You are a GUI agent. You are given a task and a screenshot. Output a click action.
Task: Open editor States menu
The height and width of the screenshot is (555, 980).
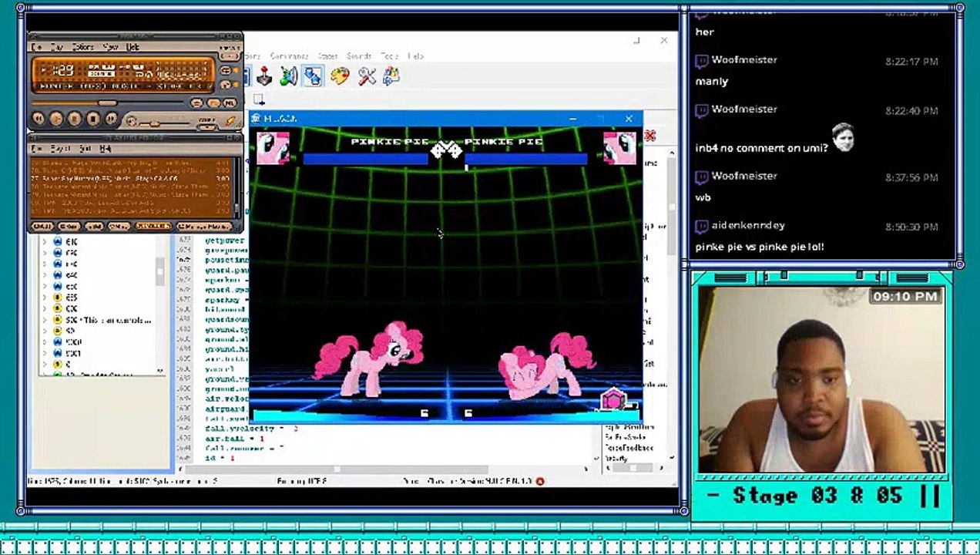tap(327, 56)
